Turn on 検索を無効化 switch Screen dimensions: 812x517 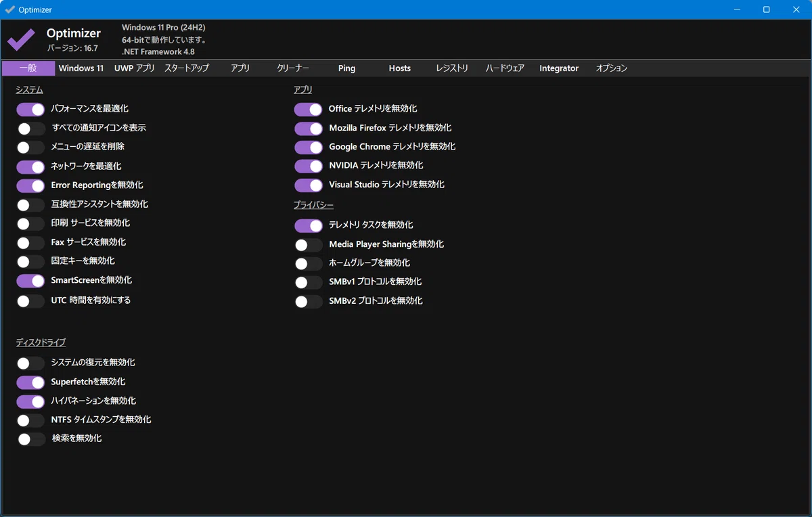(x=30, y=439)
